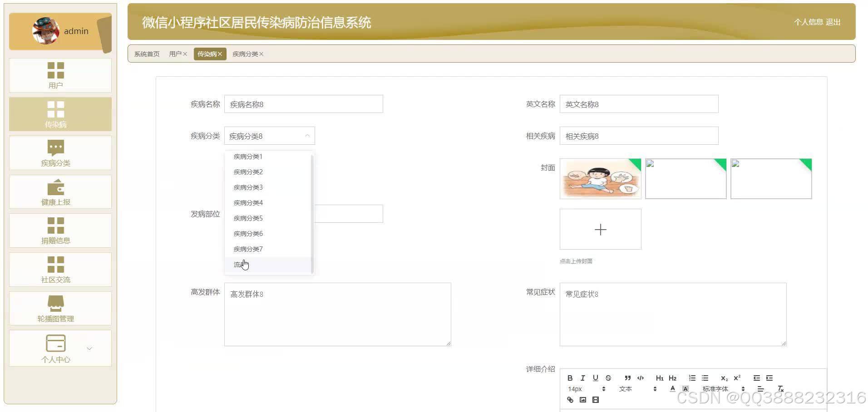Apply subscript formatting

click(724, 378)
